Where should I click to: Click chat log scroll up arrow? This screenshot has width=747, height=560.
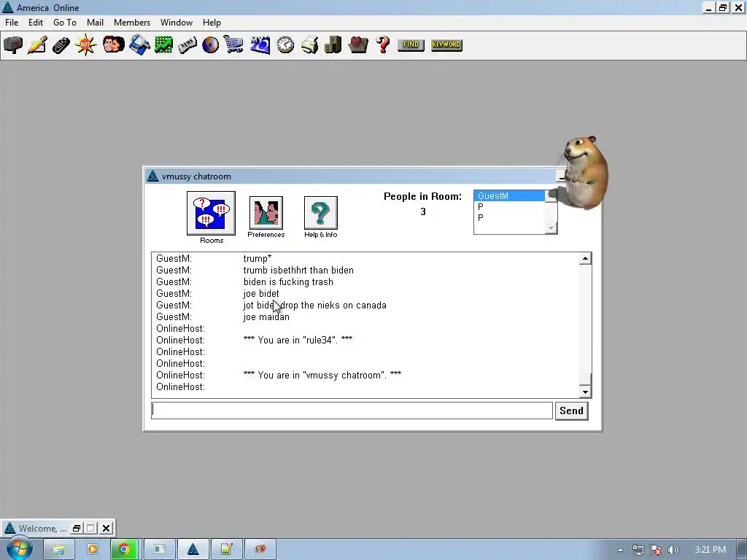coord(586,259)
